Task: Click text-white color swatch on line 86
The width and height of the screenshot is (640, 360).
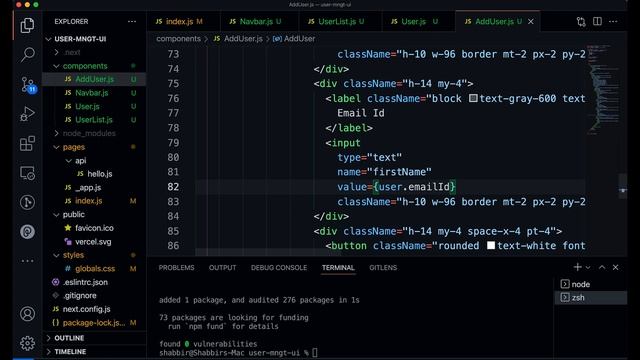Action: (491, 246)
